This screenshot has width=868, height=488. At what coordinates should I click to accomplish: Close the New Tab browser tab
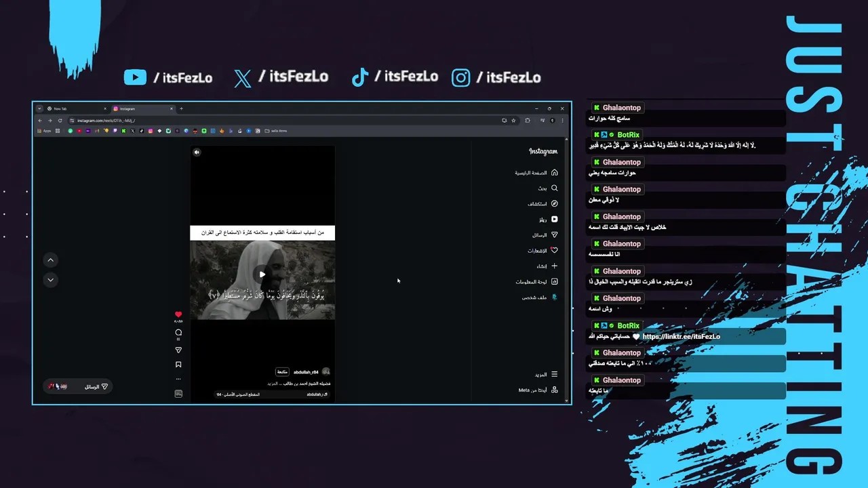click(x=105, y=108)
